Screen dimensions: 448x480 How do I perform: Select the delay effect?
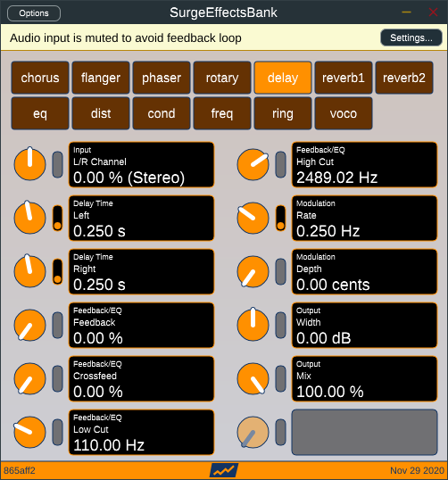click(x=283, y=78)
